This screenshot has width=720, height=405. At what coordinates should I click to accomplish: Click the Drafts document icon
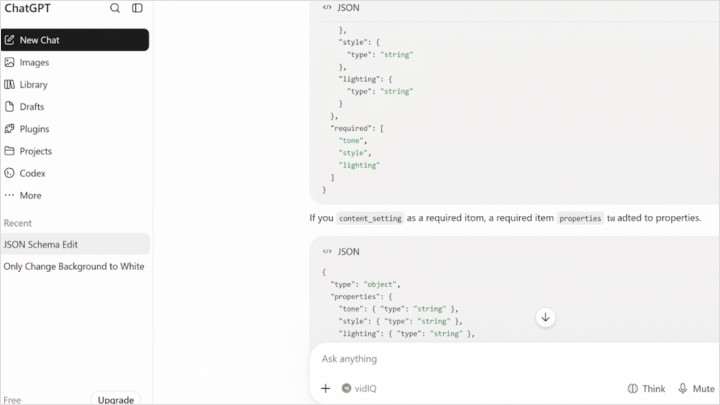(x=10, y=107)
